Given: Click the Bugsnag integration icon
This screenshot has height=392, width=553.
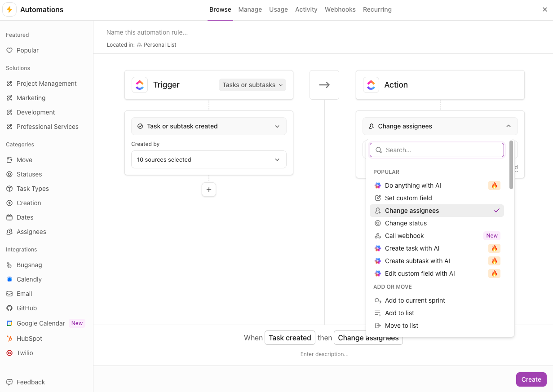Looking at the screenshot, I should pos(9,265).
